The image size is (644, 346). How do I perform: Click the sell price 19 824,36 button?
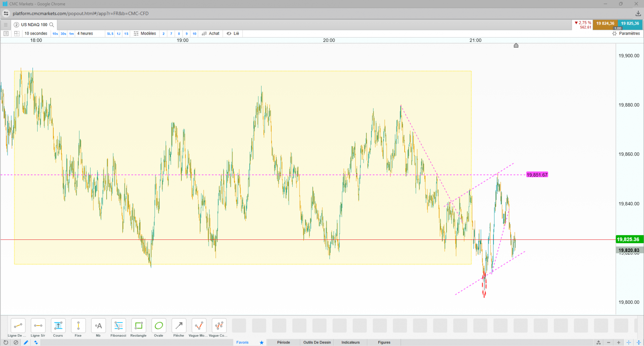[x=605, y=25]
